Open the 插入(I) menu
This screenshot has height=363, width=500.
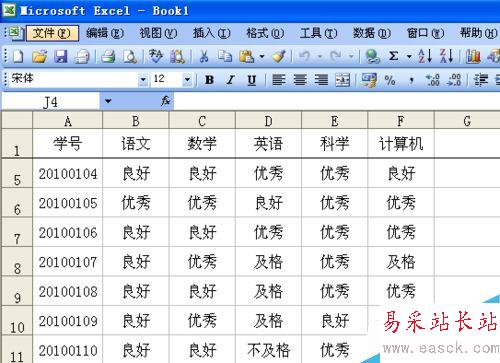[x=211, y=33]
